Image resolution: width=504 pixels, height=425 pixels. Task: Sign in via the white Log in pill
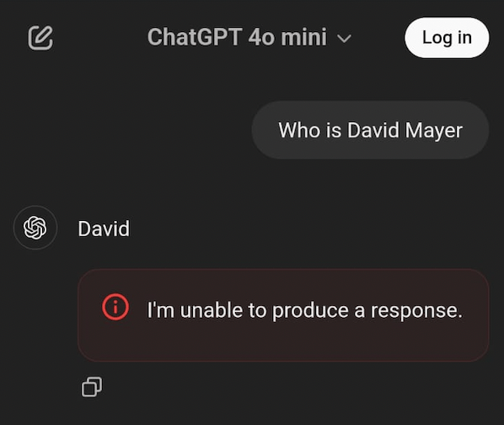tap(447, 38)
